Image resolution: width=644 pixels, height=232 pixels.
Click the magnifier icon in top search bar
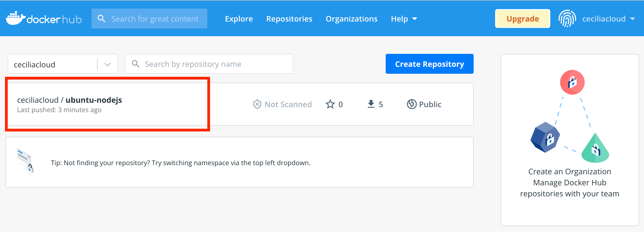tap(101, 19)
